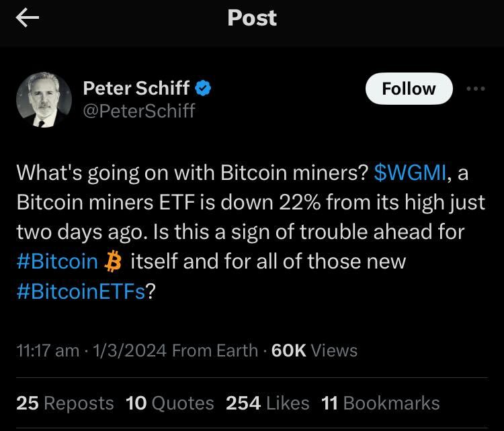Tap the back arrow icon

[x=28, y=19]
